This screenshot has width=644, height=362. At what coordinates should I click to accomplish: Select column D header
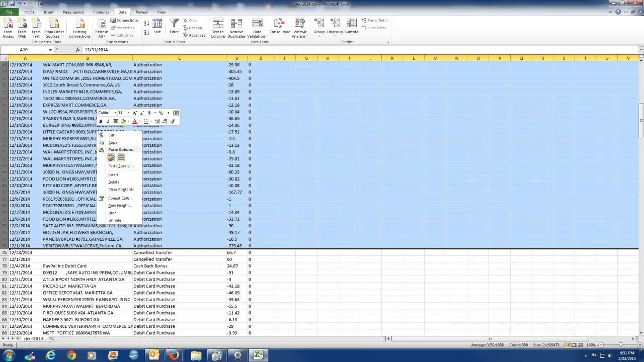coord(236,58)
